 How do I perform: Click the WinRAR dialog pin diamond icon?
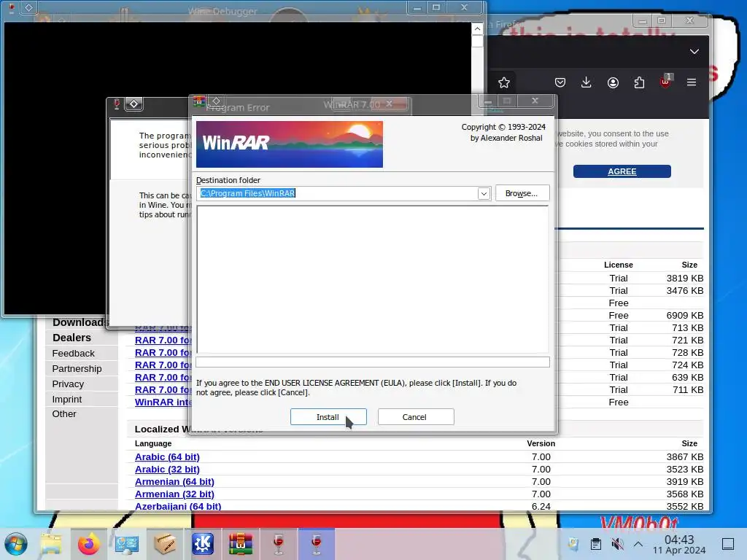[x=216, y=101]
